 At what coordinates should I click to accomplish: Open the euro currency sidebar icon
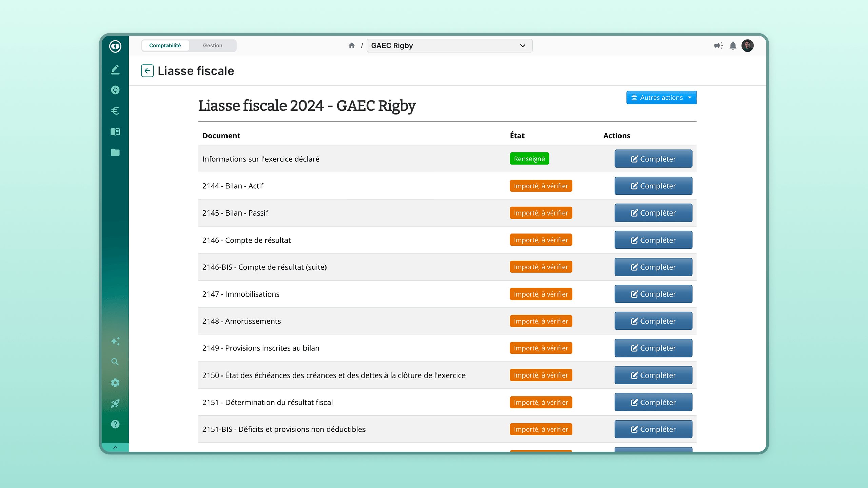(x=115, y=111)
